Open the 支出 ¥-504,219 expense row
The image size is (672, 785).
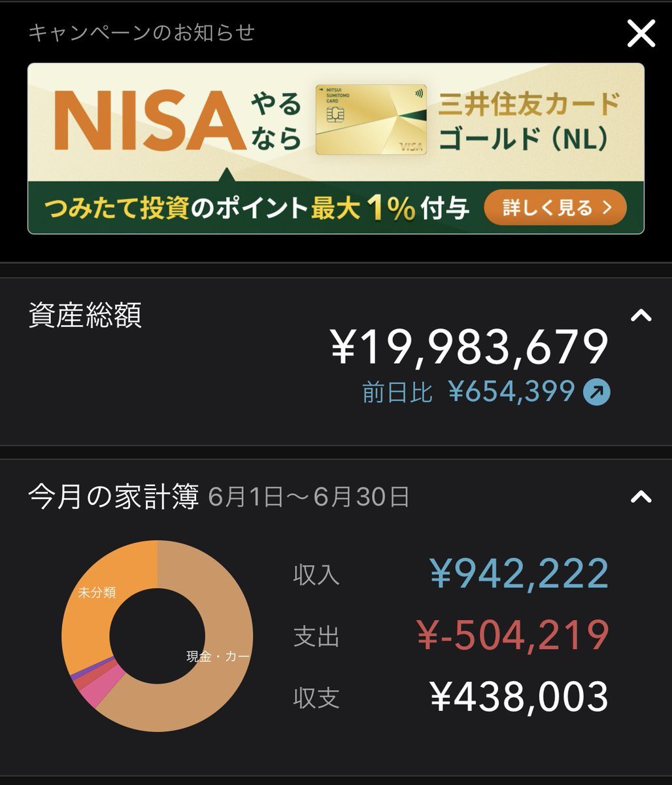click(x=451, y=636)
